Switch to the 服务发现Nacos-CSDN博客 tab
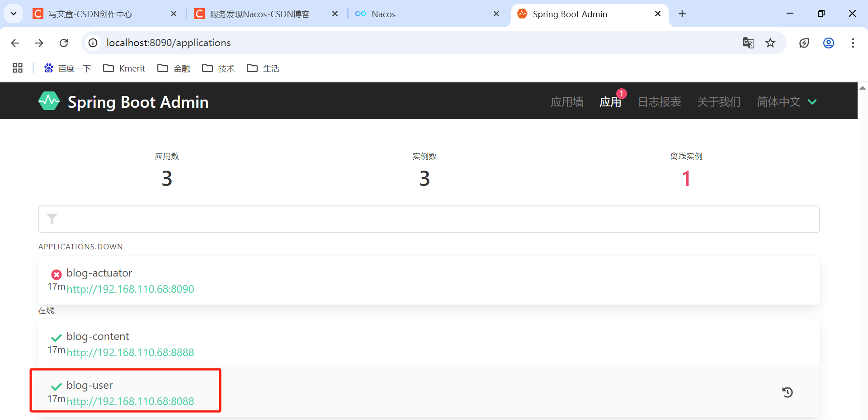 pyautogui.click(x=266, y=14)
